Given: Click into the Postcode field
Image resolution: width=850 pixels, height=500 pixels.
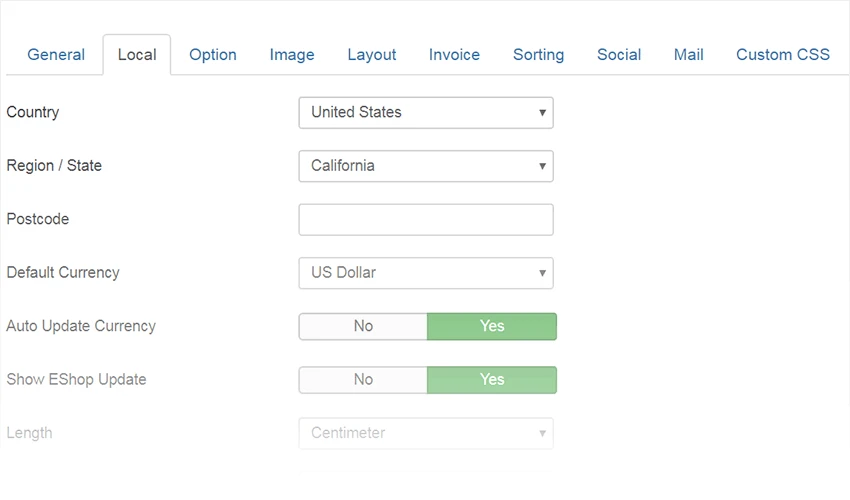Looking at the screenshot, I should coord(426,220).
